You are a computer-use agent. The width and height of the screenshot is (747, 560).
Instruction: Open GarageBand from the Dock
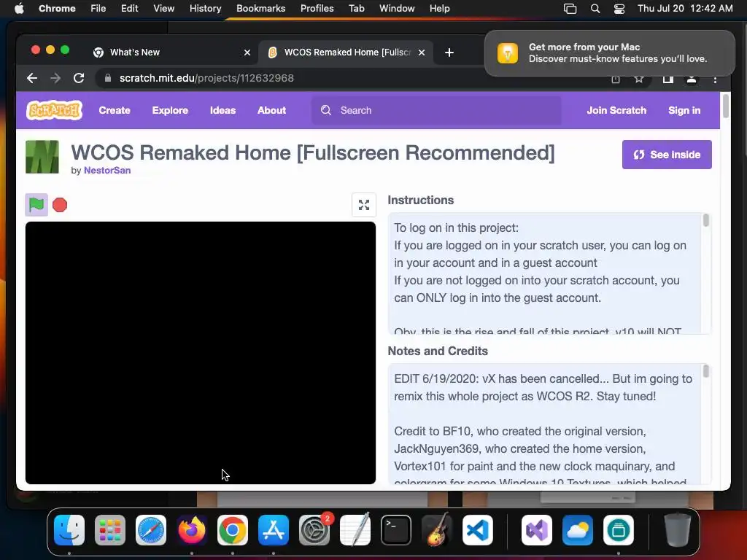(x=437, y=530)
